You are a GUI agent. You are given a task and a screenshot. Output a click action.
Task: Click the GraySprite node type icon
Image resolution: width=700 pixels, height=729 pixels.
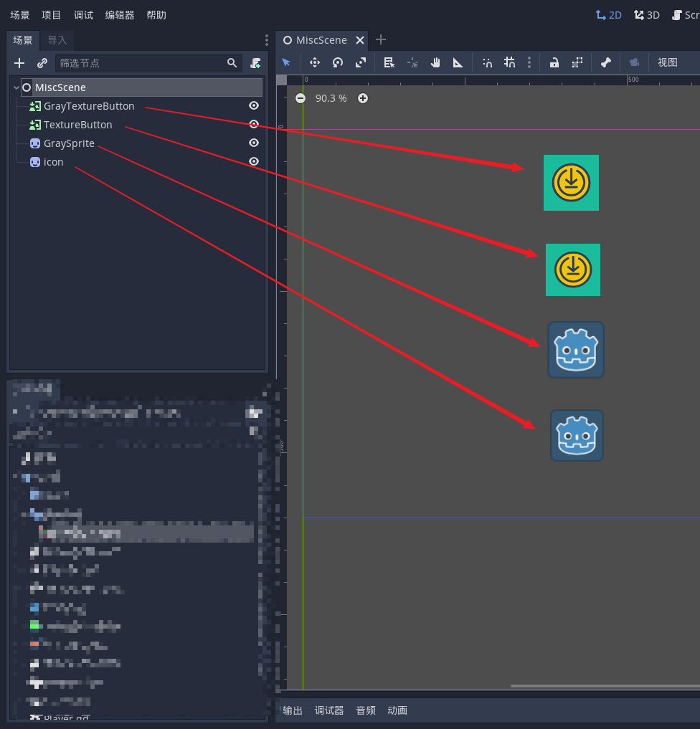click(x=35, y=143)
